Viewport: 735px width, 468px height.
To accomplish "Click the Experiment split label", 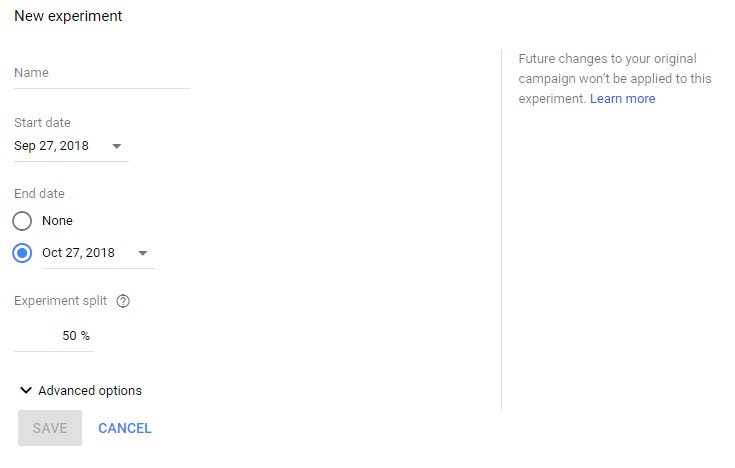I will point(60,301).
